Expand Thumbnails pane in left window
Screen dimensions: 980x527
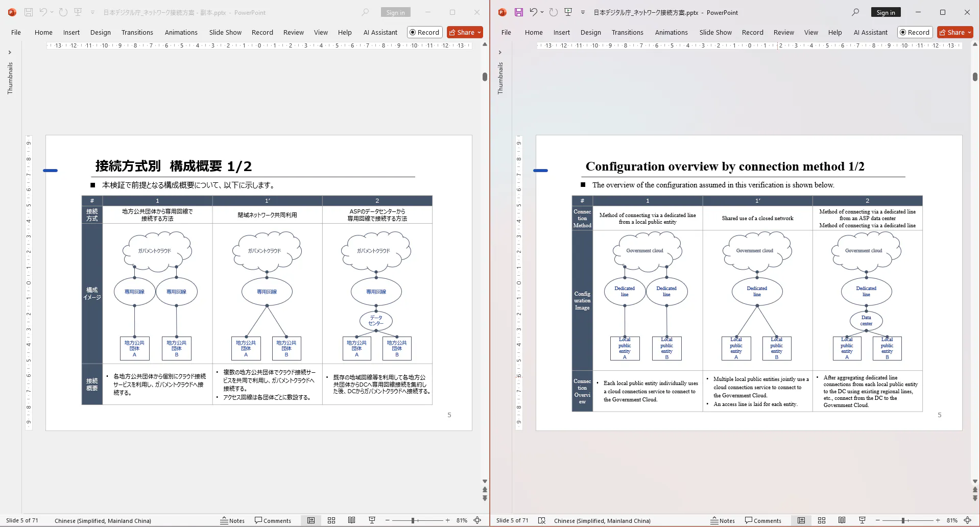click(x=10, y=52)
